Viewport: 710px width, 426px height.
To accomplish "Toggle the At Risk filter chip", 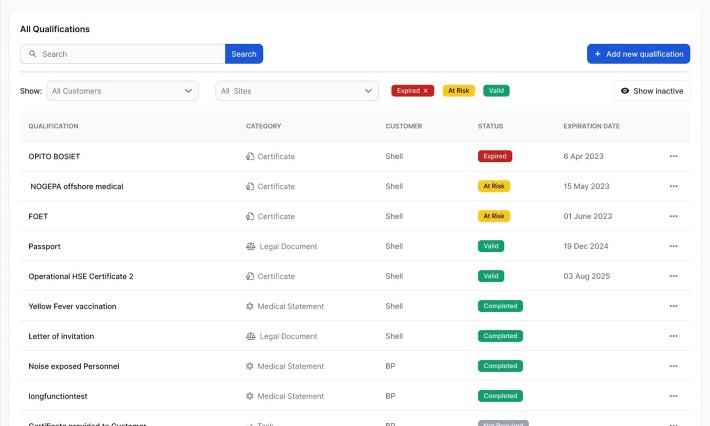I will [x=458, y=91].
